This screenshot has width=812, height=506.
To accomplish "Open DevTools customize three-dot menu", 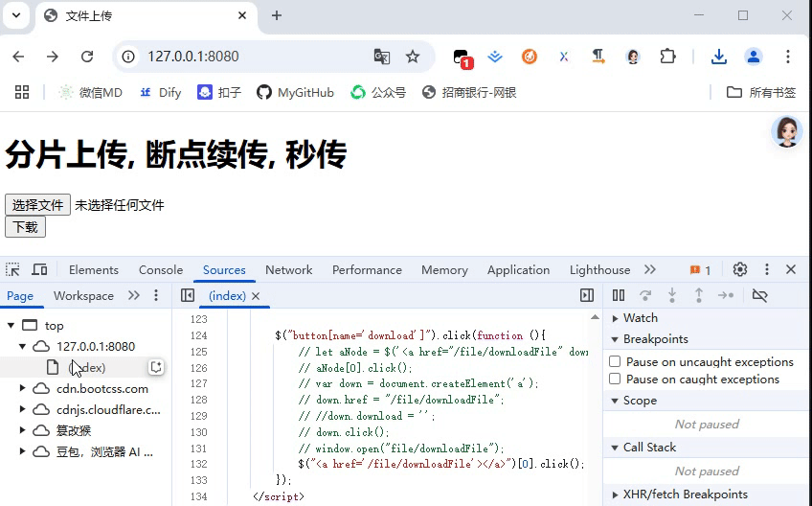I will point(767,269).
